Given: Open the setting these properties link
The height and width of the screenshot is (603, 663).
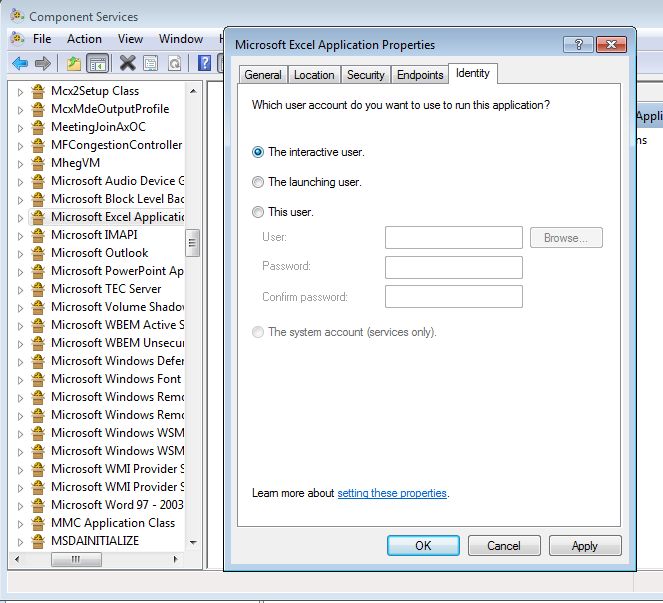Looking at the screenshot, I should (392, 493).
